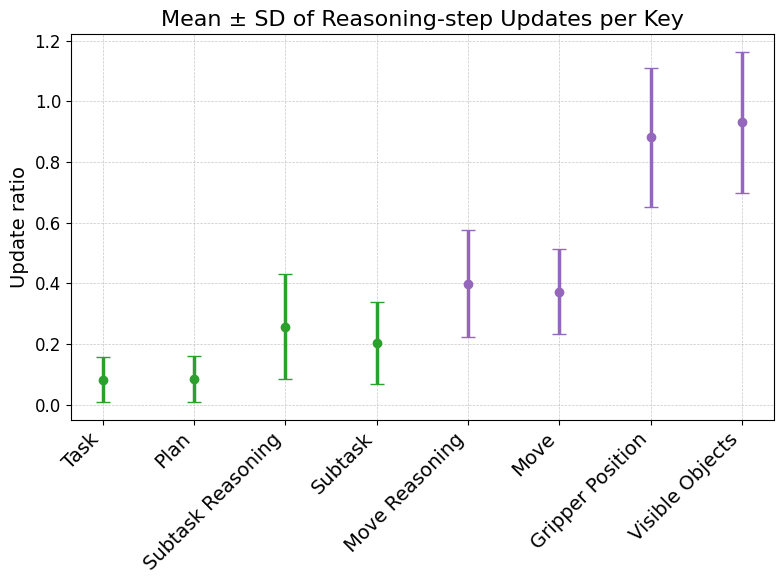Image resolution: width=784 pixels, height=584 pixels.
Task: Click the Subtask mean data point
Action: 377,343
